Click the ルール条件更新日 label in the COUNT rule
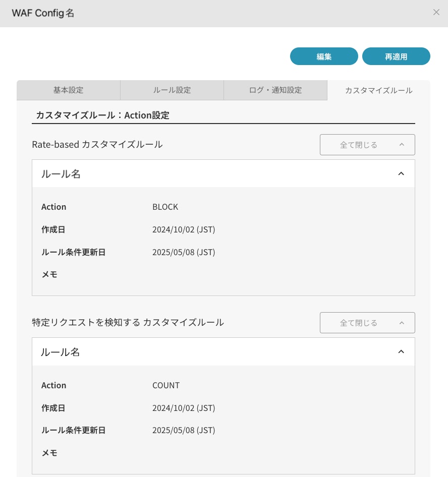This screenshot has height=477, width=448. click(73, 430)
